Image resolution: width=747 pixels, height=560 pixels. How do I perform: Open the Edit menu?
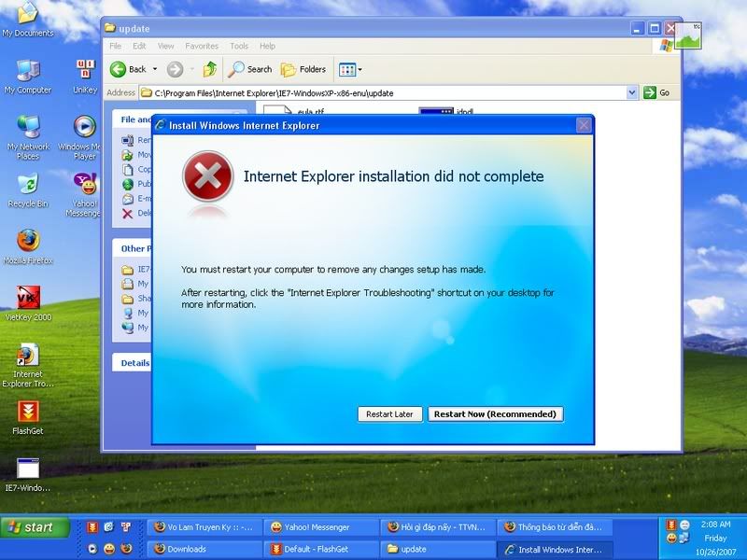pos(139,46)
